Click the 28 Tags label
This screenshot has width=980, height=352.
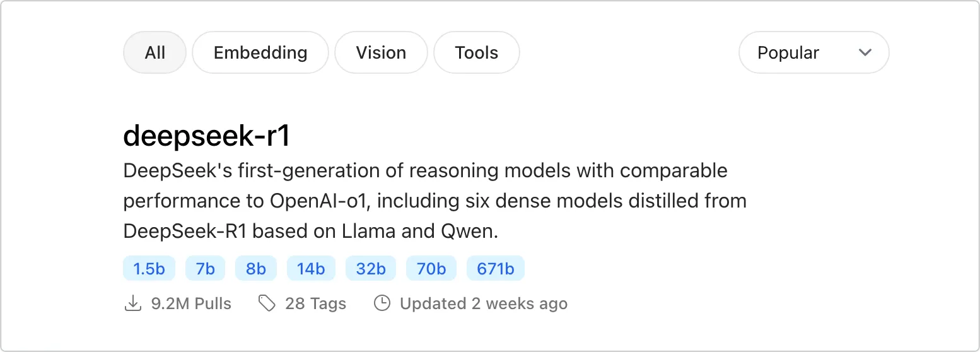point(315,303)
